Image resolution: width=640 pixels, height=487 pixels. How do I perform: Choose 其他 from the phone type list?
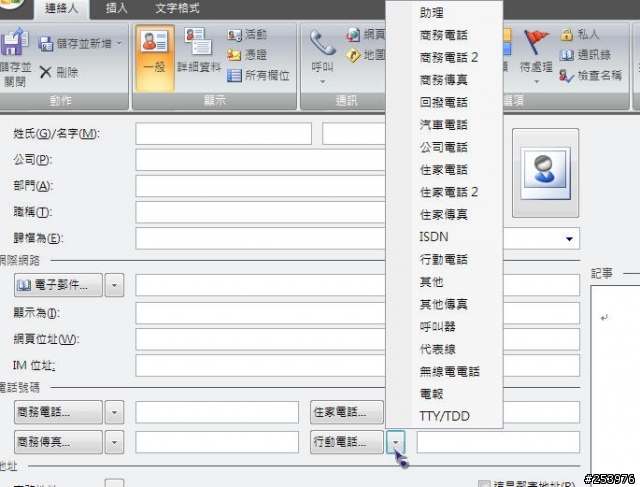point(444,282)
